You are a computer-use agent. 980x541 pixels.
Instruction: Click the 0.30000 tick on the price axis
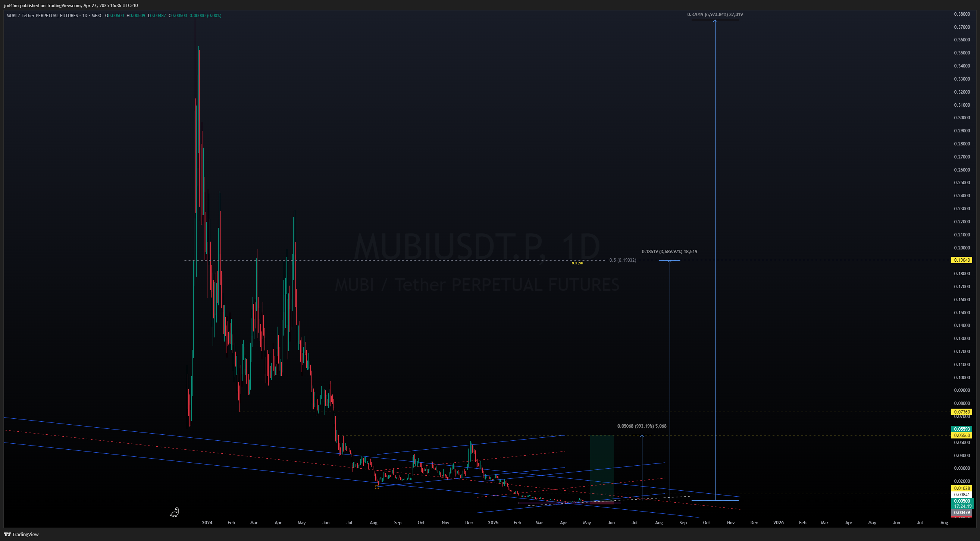pos(962,118)
